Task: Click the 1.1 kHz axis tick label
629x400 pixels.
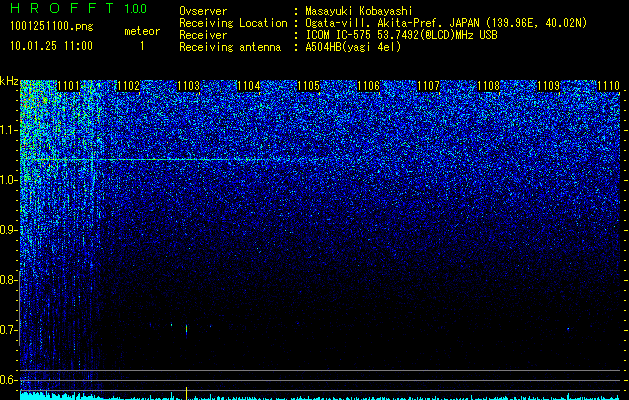Action: 9,130
